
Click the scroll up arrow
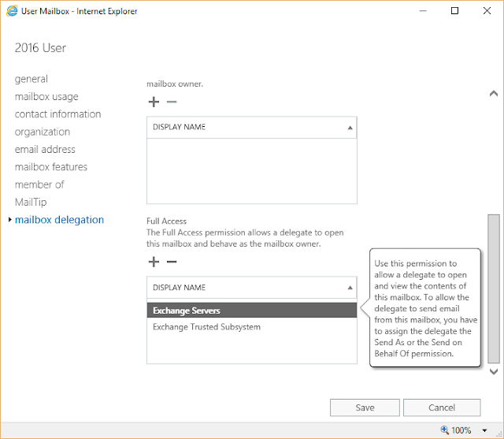point(494,94)
